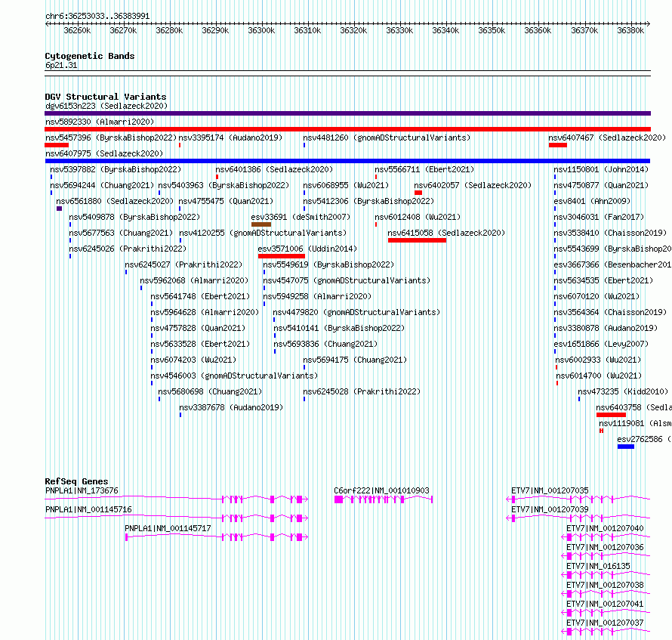Image resolution: width=672 pixels, height=640 pixels.
Task: Open nsv5410141 (ByrskaBishop2022) variant
Action: point(339,328)
